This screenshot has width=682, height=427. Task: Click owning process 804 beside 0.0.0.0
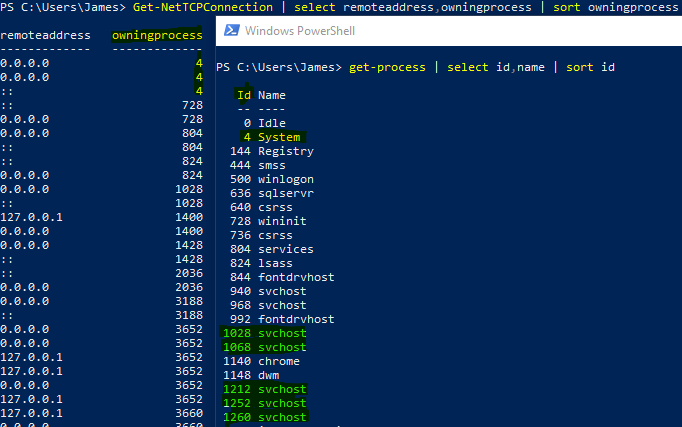point(192,133)
